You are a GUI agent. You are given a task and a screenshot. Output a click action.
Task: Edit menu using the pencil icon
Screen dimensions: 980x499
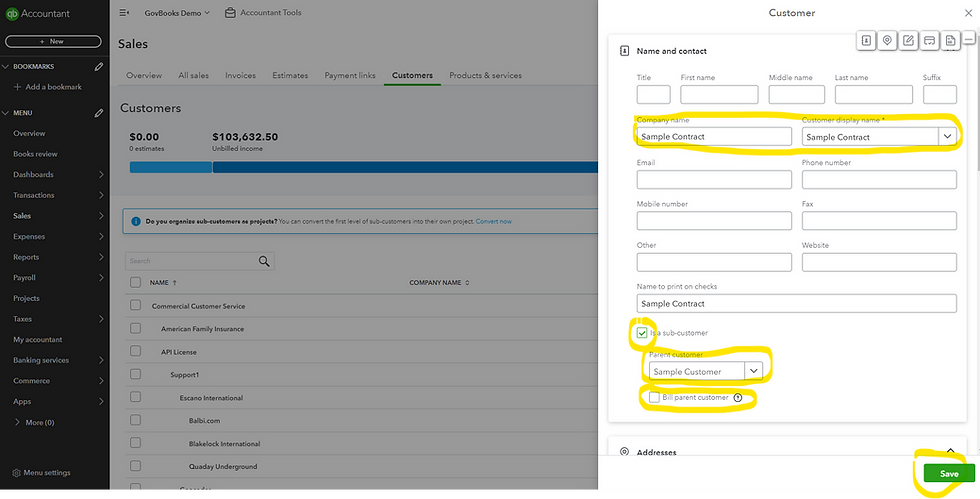click(x=99, y=113)
